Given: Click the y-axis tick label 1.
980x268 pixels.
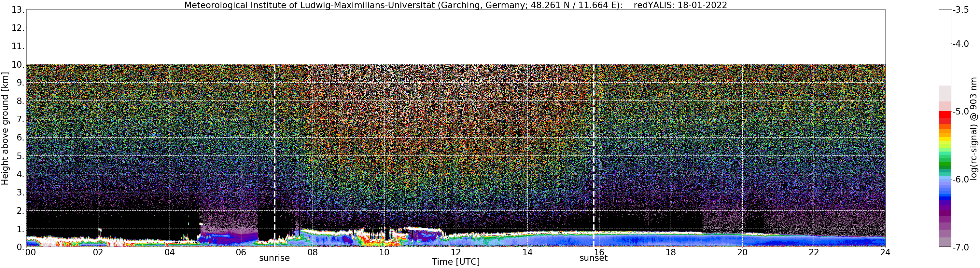Looking at the screenshot, I should (21, 229).
